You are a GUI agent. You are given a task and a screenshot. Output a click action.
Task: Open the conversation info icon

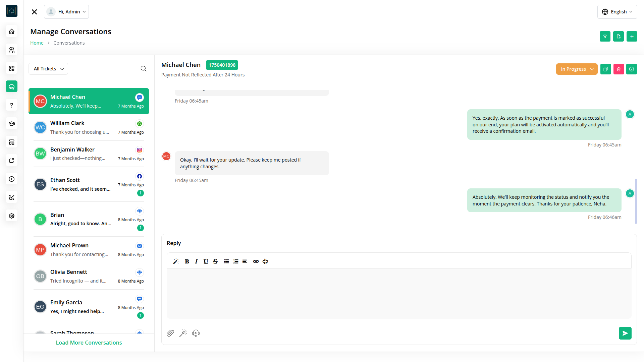pyautogui.click(x=632, y=69)
